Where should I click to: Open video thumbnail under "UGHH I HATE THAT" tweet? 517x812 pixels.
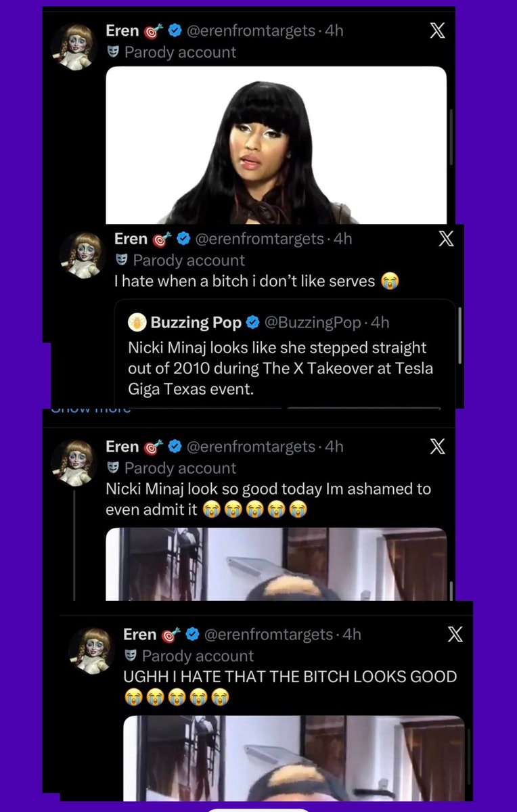pyautogui.click(x=294, y=758)
